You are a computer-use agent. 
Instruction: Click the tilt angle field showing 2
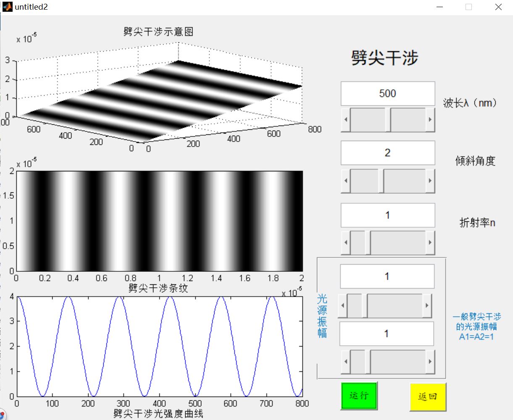tap(387, 152)
